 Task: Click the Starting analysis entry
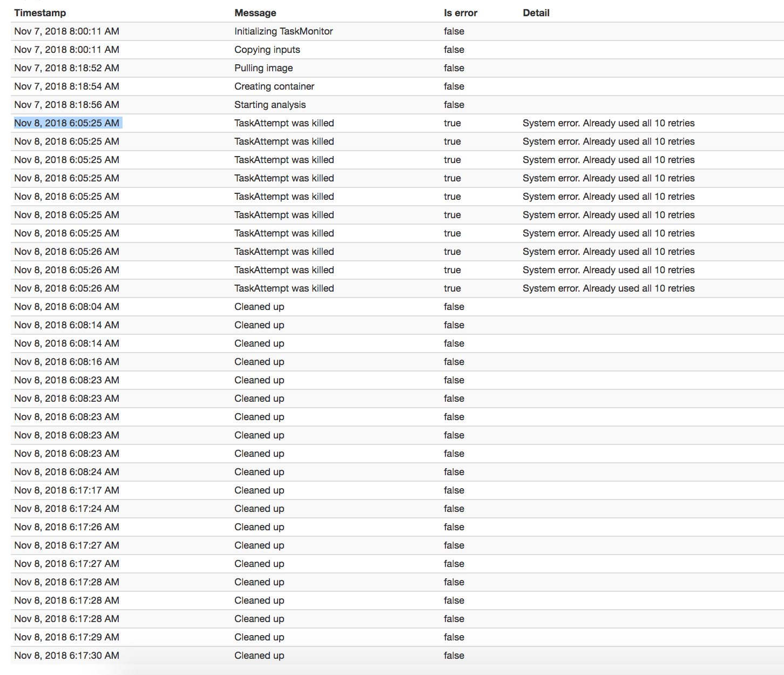click(x=270, y=105)
